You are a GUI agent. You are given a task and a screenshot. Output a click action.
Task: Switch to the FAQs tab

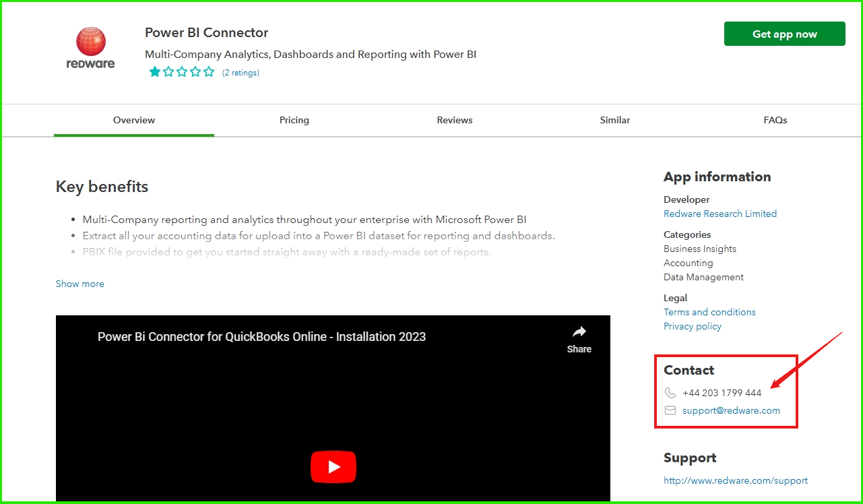coord(775,120)
